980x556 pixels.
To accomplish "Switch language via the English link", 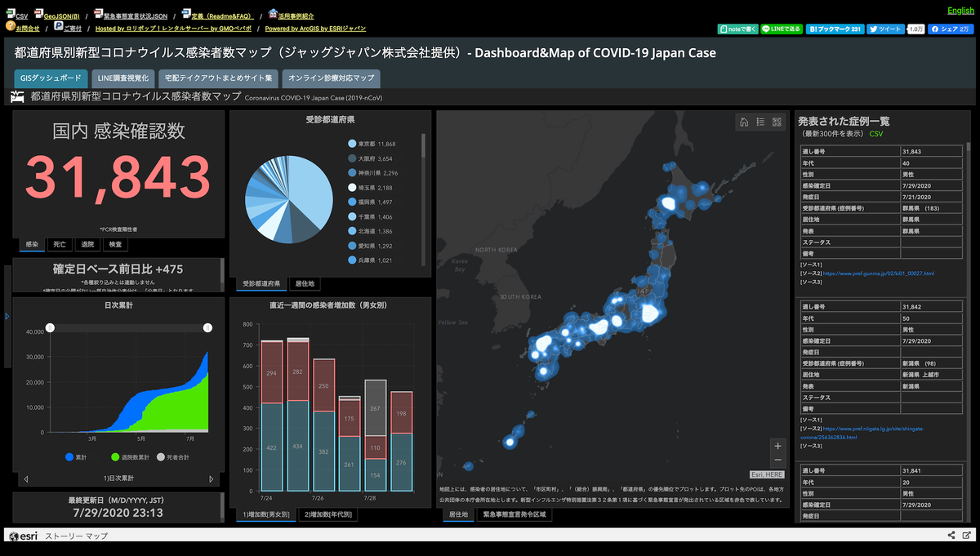I will 960,11.
